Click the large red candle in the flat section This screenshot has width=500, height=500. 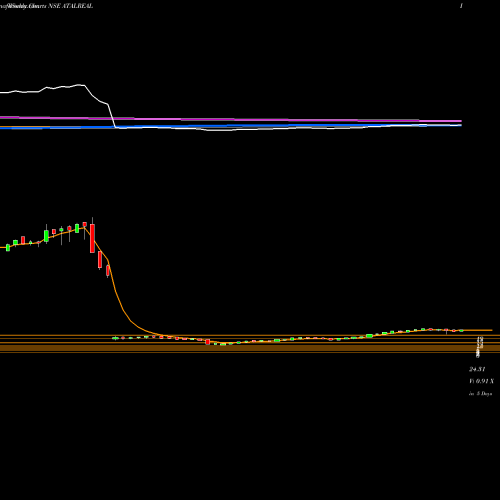coord(208,342)
